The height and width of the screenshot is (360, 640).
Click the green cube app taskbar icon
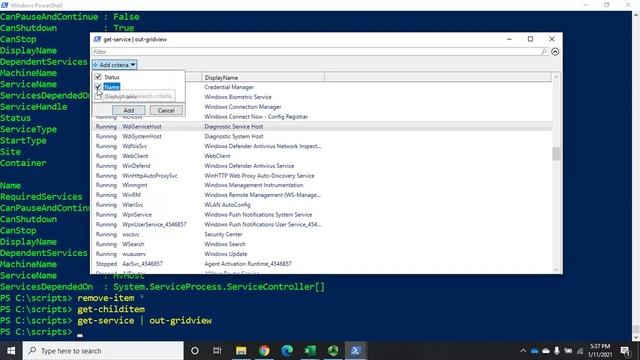coord(333,351)
